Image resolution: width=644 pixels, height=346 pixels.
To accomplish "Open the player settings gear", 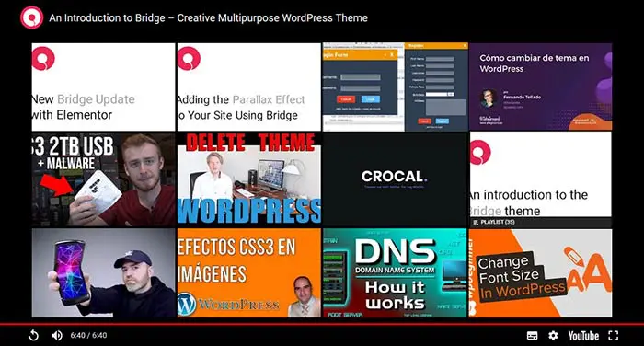I will [x=553, y=336].
